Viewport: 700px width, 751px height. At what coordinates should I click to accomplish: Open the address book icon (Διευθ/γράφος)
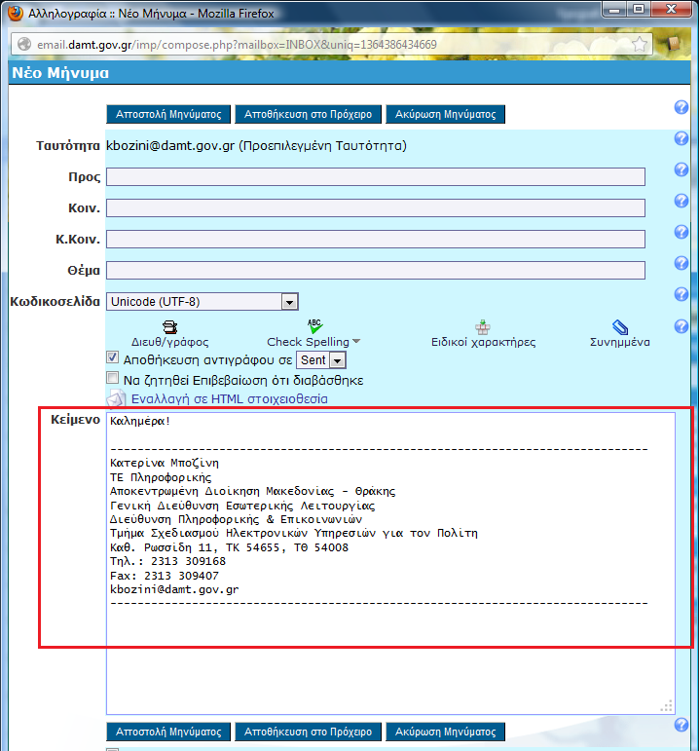click(170, 327)
